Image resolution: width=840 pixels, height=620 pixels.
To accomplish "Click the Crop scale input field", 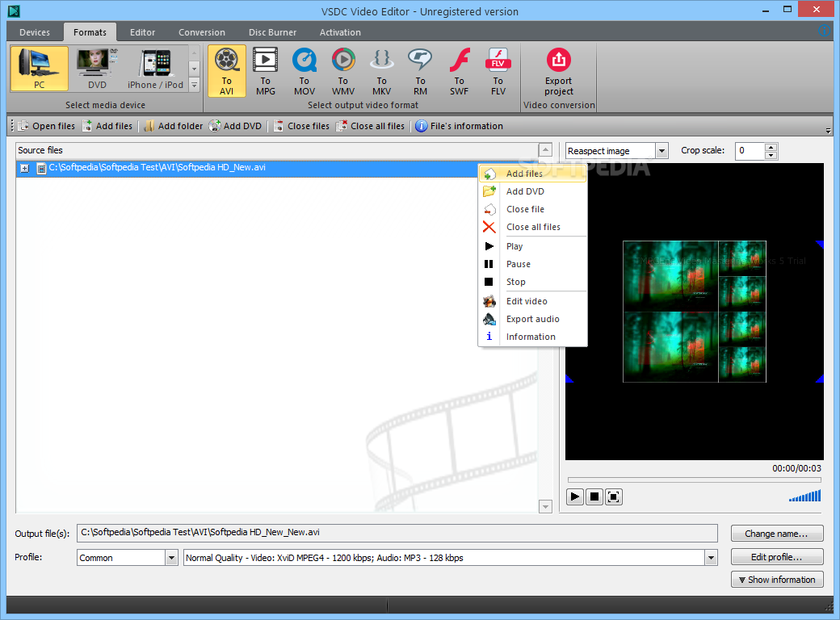I will [x=750, y=151].
